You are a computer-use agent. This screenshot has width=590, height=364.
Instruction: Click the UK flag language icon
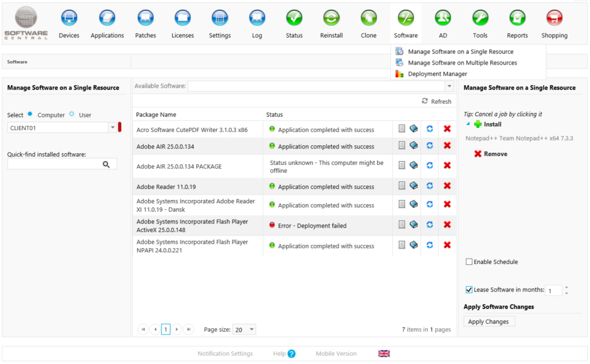point(384,354)
